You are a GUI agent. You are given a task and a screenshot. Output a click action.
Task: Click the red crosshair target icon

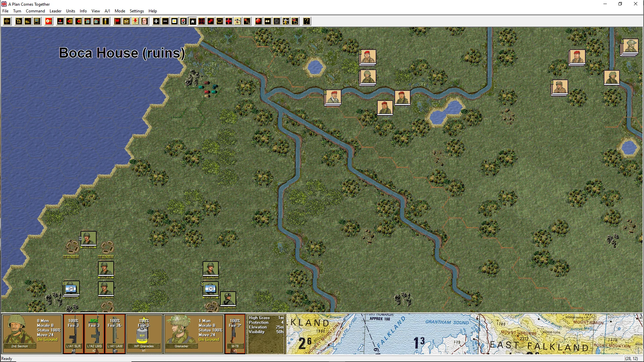click(202, 21)
